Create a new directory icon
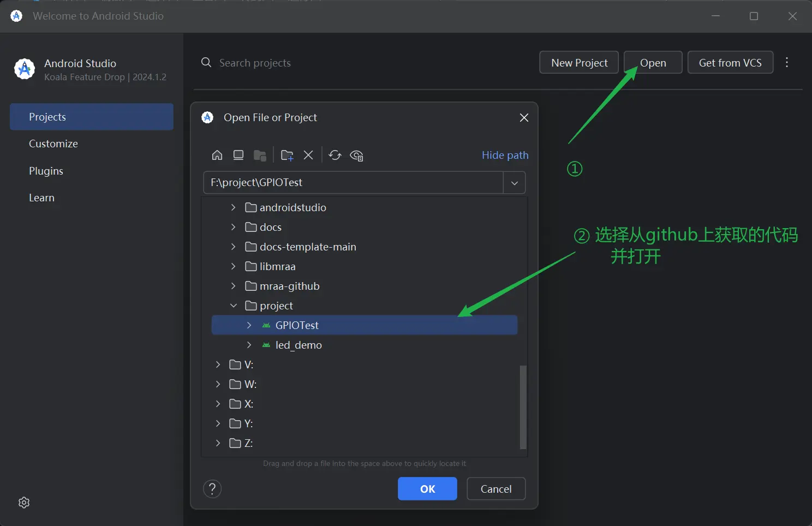Image resolution: width=812 pixels, height=526 pixels. (x=287, y=156)
